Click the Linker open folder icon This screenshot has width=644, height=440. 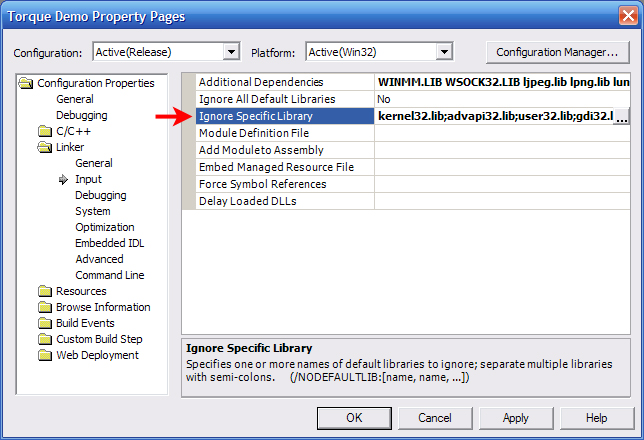point(45,147)
